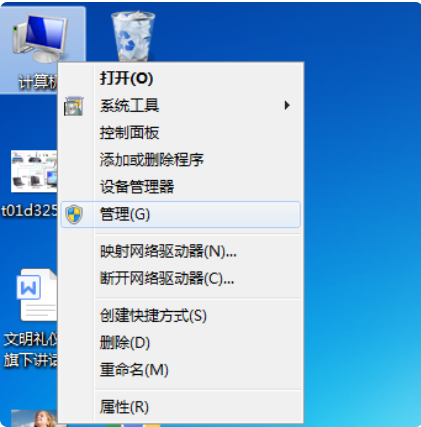Click the 文明礼仪 document name label

coord(31,350)
